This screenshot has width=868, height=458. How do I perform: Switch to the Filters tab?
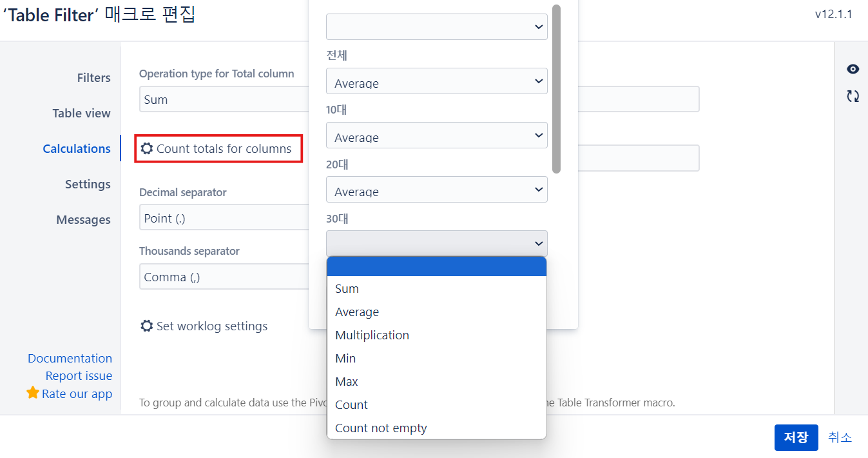click(x=94, y=78)
